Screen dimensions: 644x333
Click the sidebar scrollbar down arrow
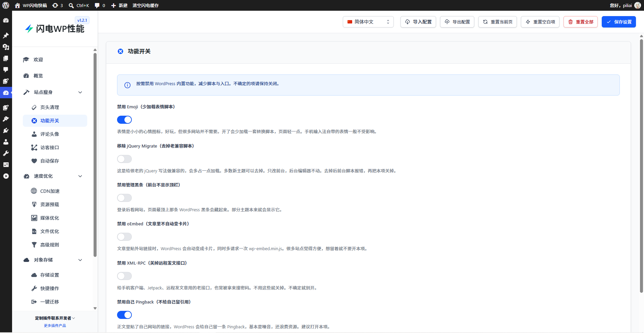tap(95, 308)
